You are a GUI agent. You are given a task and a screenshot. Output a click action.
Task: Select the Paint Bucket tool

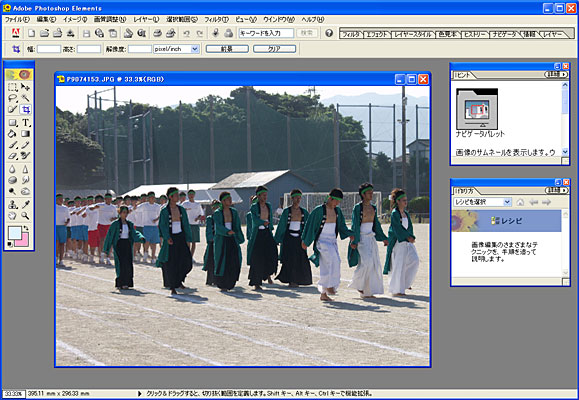click(13, 134)
